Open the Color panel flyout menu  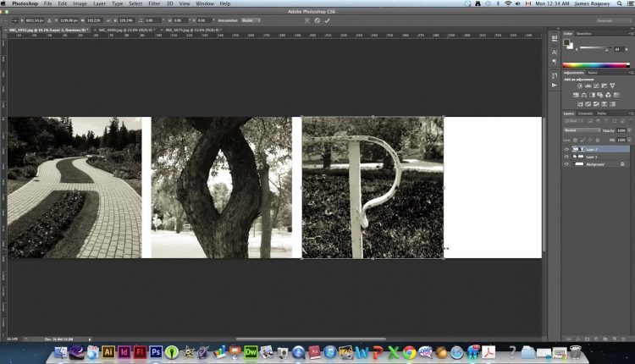point(631,34)
